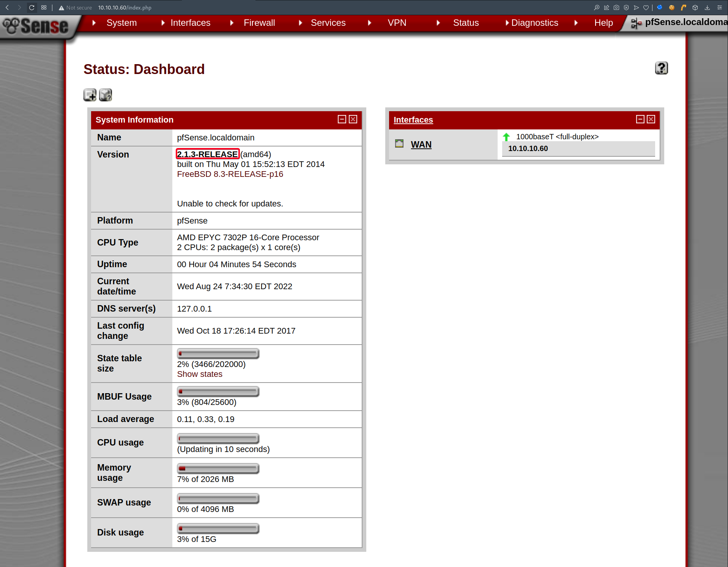Open the FreeBSD 8.3-RELEASE-p16 link

[x=230, y=174]
